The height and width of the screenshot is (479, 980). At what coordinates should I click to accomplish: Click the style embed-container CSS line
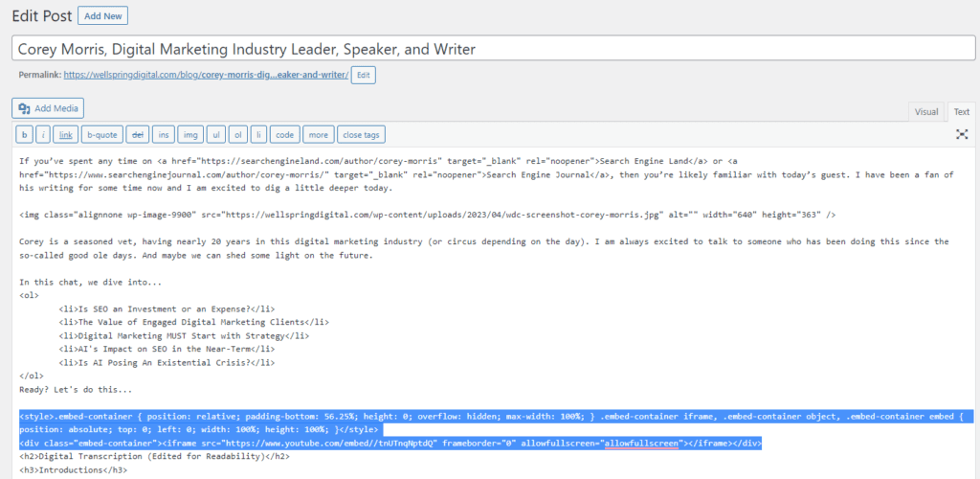496,423
